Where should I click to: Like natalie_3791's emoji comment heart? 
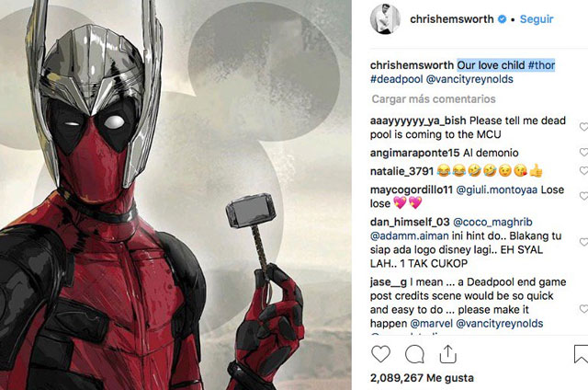[583, 171]
